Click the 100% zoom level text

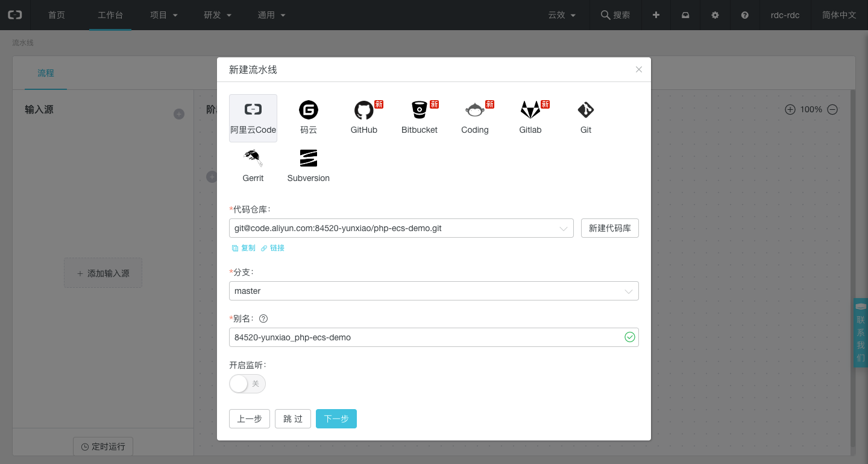coord(811,109)
